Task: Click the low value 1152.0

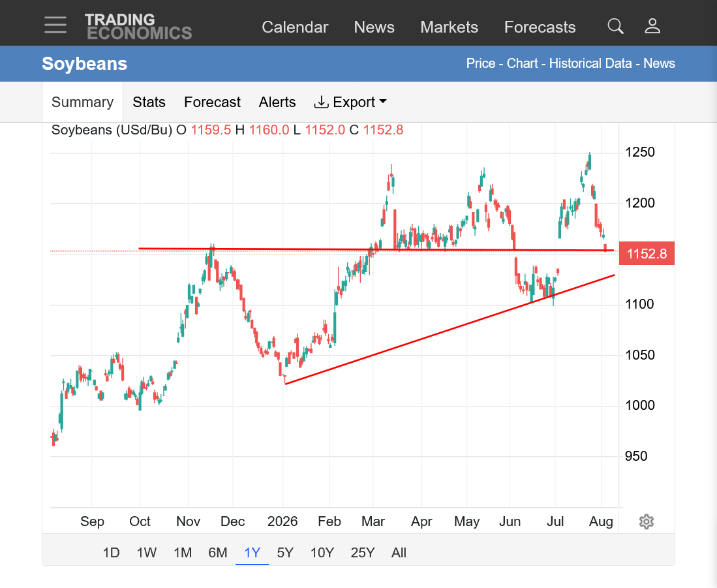Action: click(x=325, y=130)
